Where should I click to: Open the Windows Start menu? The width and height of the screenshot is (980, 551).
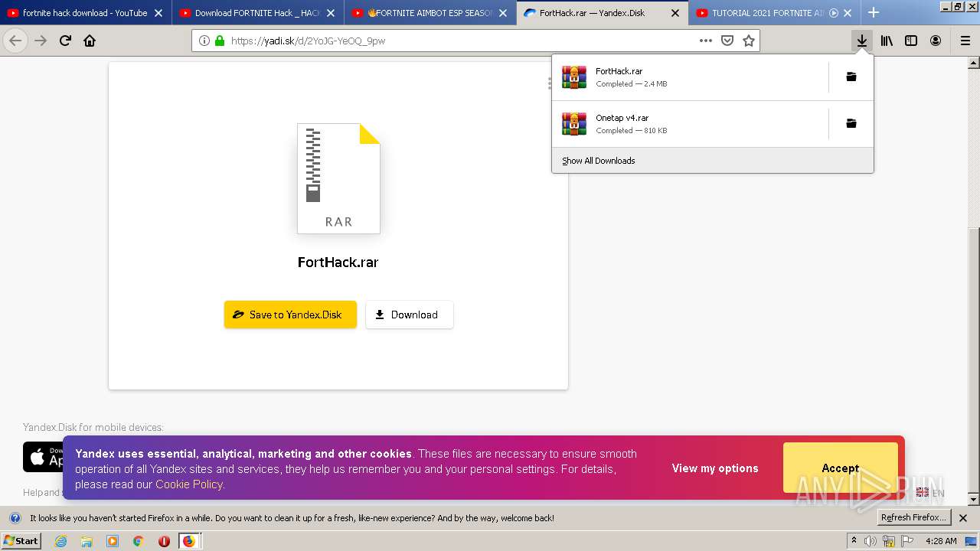(x=21, y=540)
